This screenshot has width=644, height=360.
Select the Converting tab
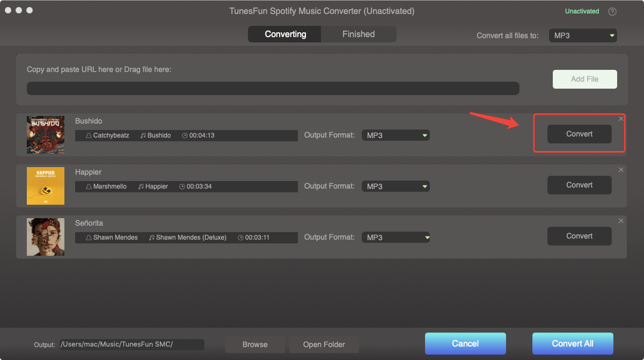284,34
